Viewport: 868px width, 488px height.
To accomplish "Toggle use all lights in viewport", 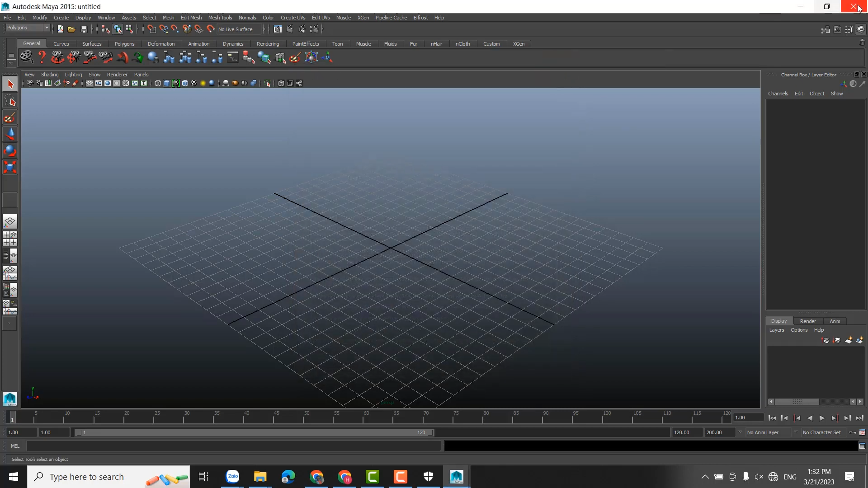I will point(203,83).
